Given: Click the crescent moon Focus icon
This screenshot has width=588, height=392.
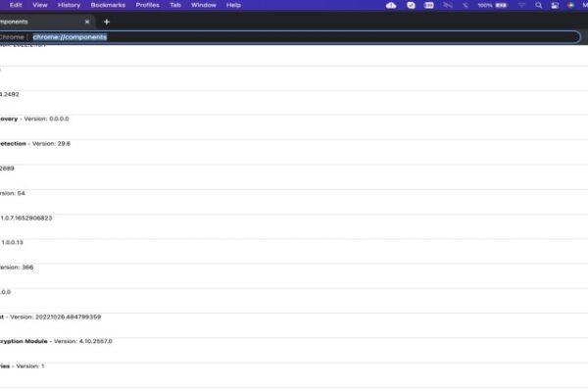Looking at the screenshot, I should (465, 5).
